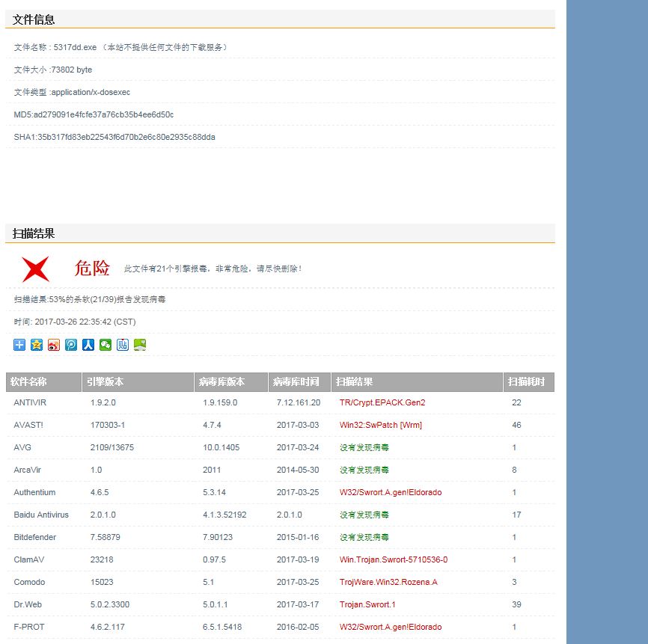Share to Sina Weibo icon
Viewport: 648px width, 644px height.
[54, 345]
